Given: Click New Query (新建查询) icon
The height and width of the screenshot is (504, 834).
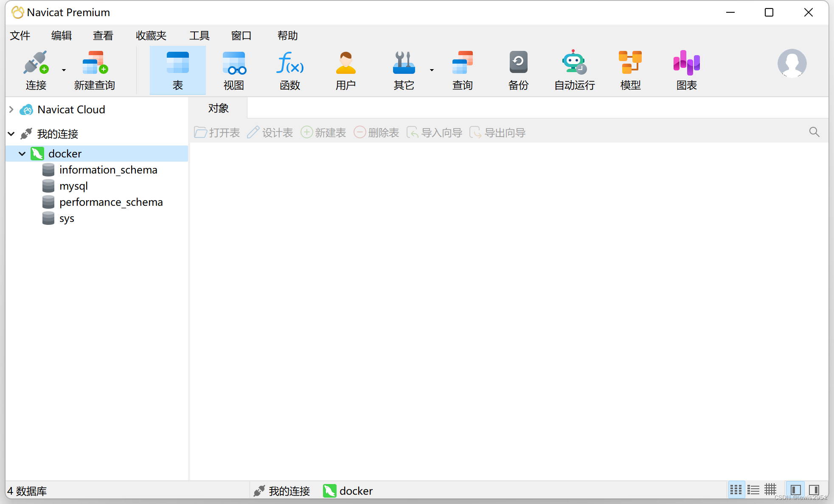Looking at the screenshot, I should (x=95, y=70).
